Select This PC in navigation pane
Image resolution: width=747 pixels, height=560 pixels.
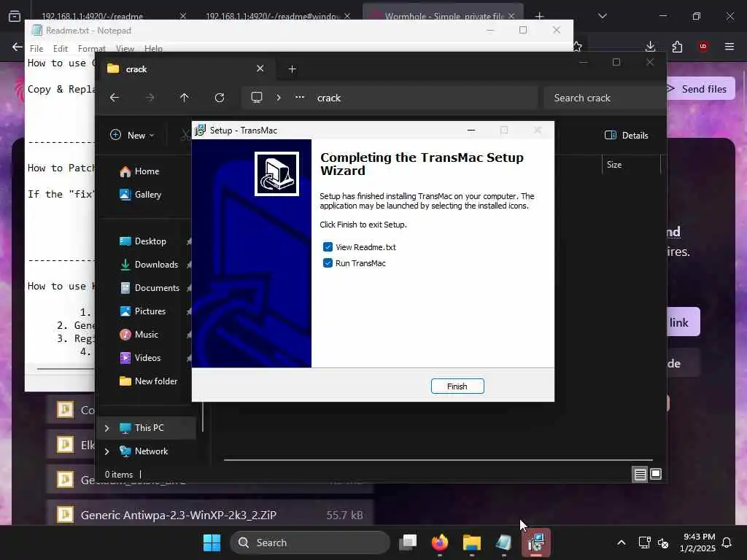tap(149, 427)
